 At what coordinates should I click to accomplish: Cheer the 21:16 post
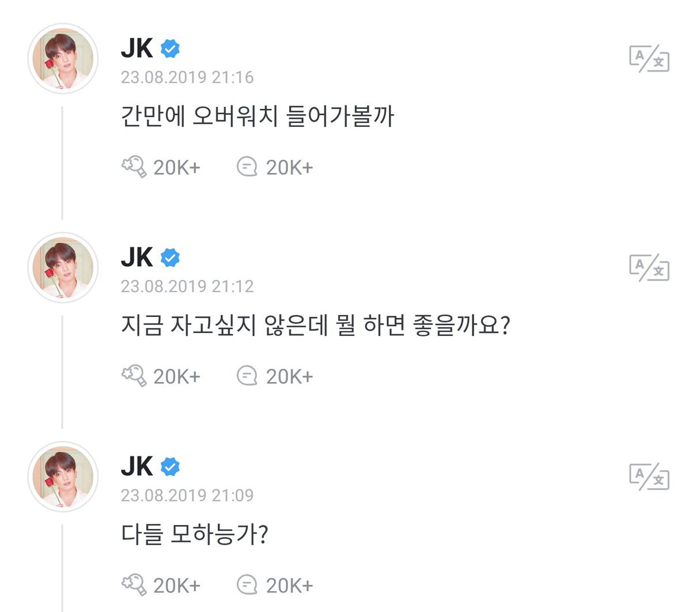coord(134,167)
